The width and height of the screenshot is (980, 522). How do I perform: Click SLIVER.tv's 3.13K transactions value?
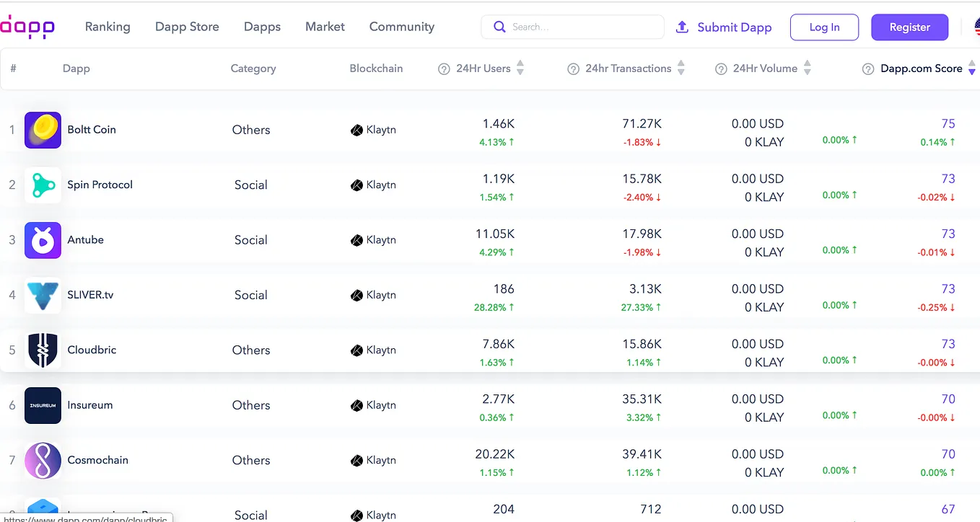pyautogui.click(x=645, y=289)
